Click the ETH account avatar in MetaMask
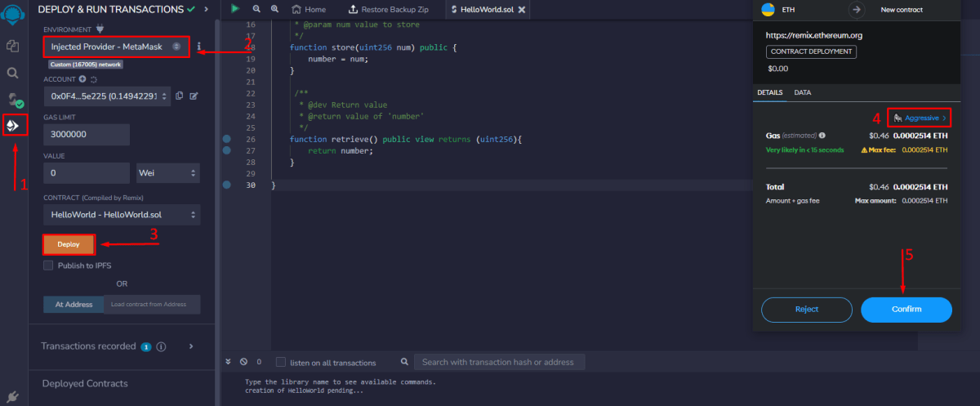This screenshot has width=980, height=406. click(768, 10)
